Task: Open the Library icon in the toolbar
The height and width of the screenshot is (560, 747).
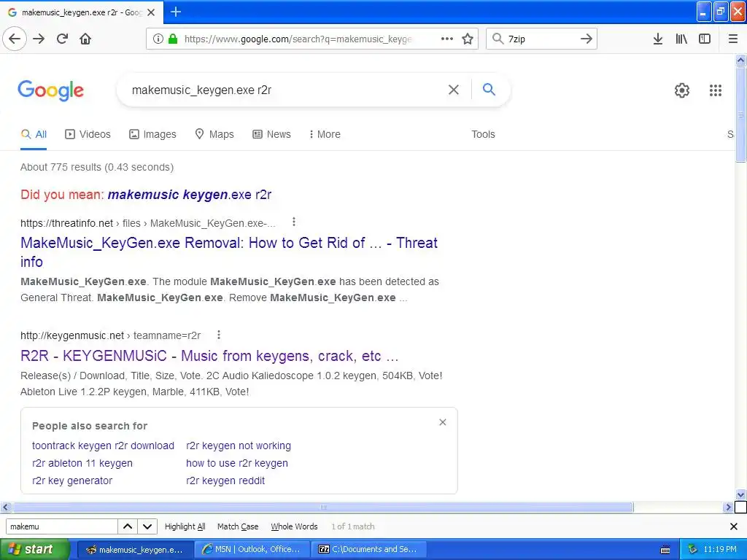Action: (681, 39)
